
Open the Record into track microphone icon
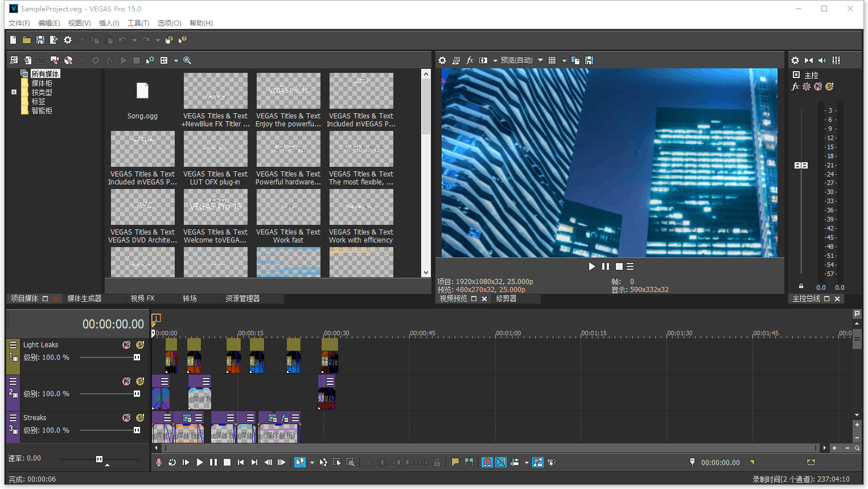tap(159, 462)
